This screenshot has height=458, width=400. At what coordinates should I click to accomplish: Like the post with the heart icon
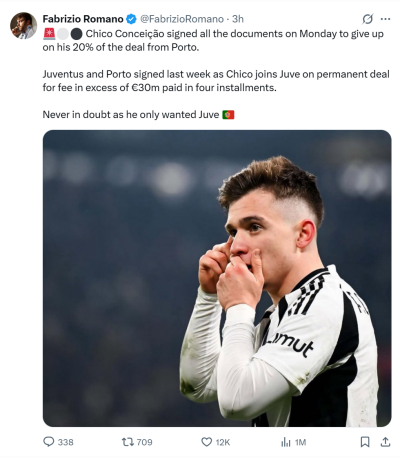(207, 442)
